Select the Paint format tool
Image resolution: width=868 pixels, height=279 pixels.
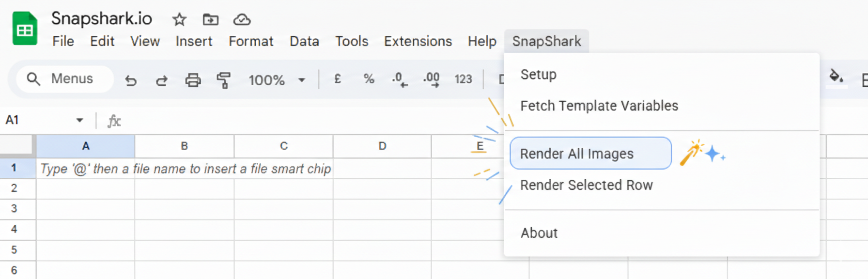pyautogui.click(x=223, y=80)
